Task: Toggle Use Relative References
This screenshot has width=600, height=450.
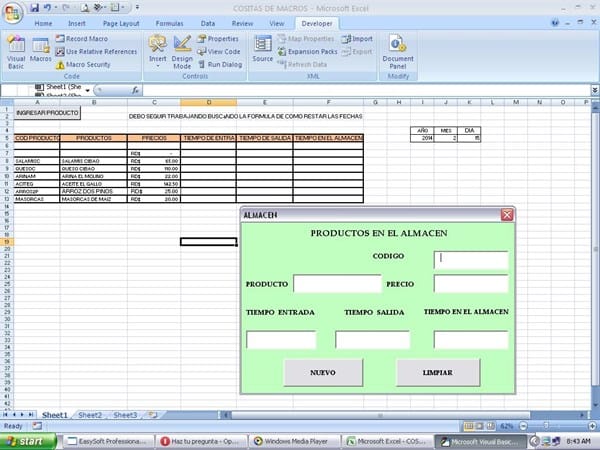Action: (96, 51)
